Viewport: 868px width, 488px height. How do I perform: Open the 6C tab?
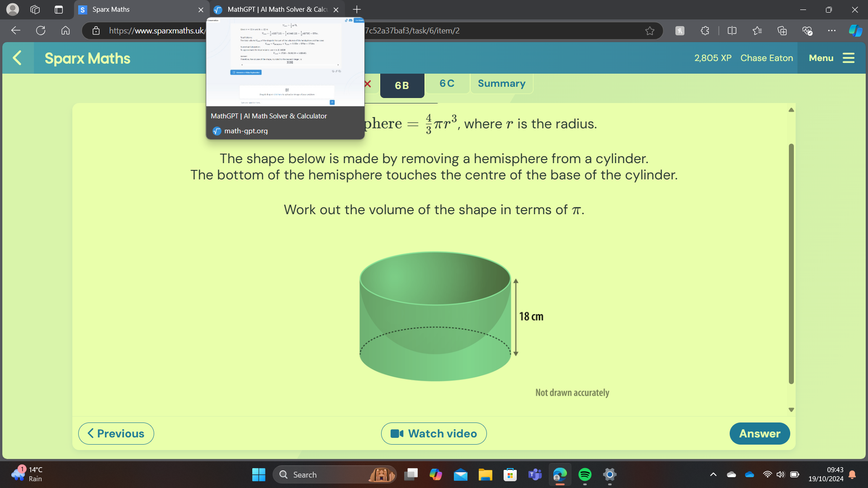[447, 84]
